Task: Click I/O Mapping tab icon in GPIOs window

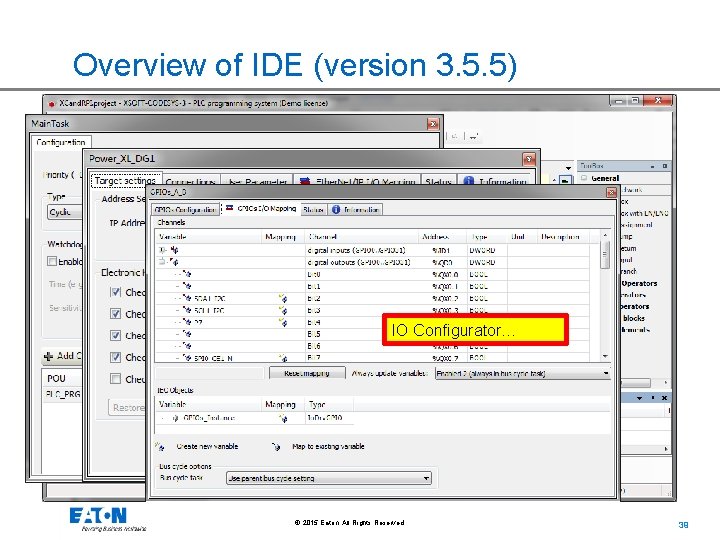Action: 229,208
